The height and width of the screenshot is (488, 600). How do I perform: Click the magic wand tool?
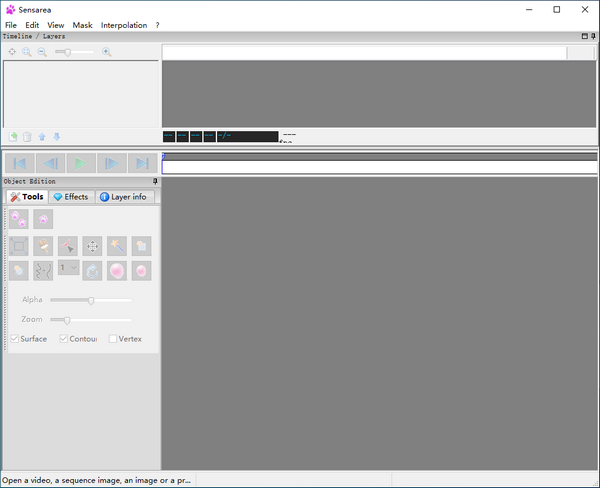(x=117, y=246)
